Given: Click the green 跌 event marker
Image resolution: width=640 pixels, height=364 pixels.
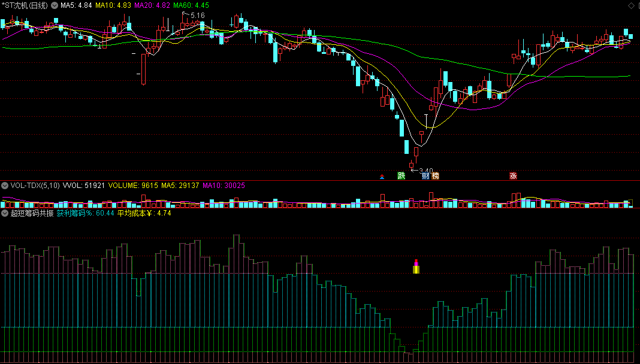Looking at the screenshot, I should tap(401, 175).
